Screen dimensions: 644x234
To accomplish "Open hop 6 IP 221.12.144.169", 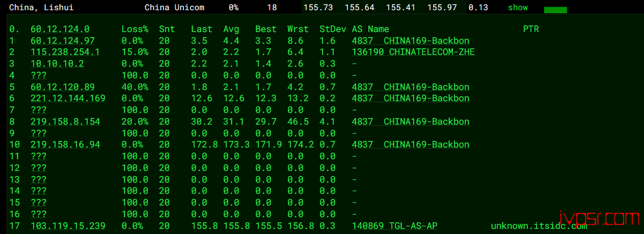I will [x=68, y=98].
